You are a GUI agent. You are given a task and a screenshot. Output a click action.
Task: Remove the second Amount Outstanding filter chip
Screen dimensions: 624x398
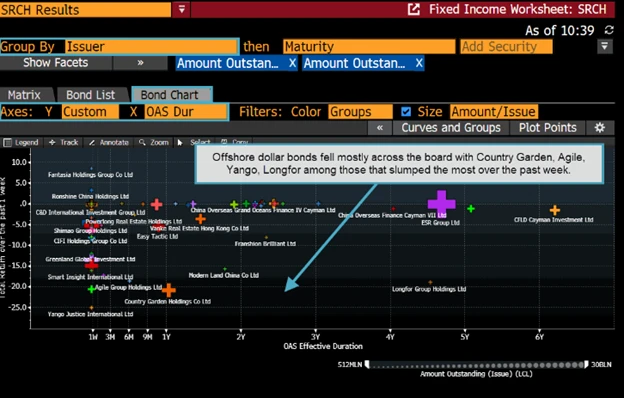(x=419, y=63)
